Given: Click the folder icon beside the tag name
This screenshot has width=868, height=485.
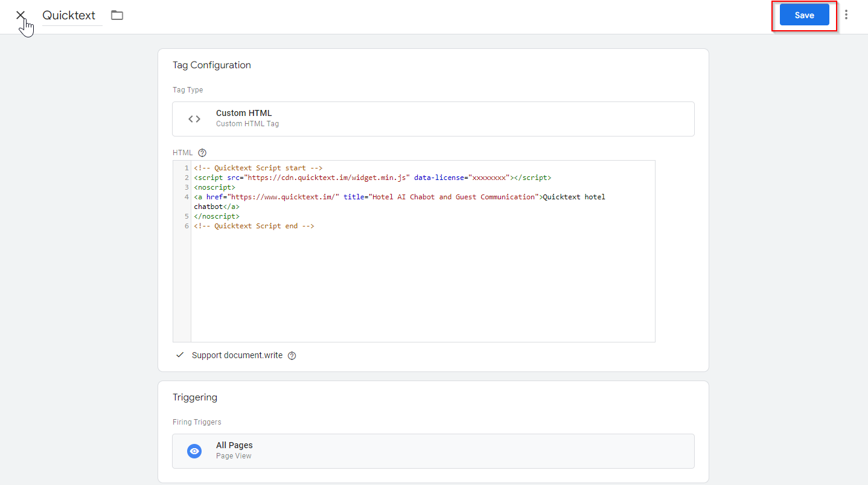Looking at the screenshot, I should (x=117, y=15).
